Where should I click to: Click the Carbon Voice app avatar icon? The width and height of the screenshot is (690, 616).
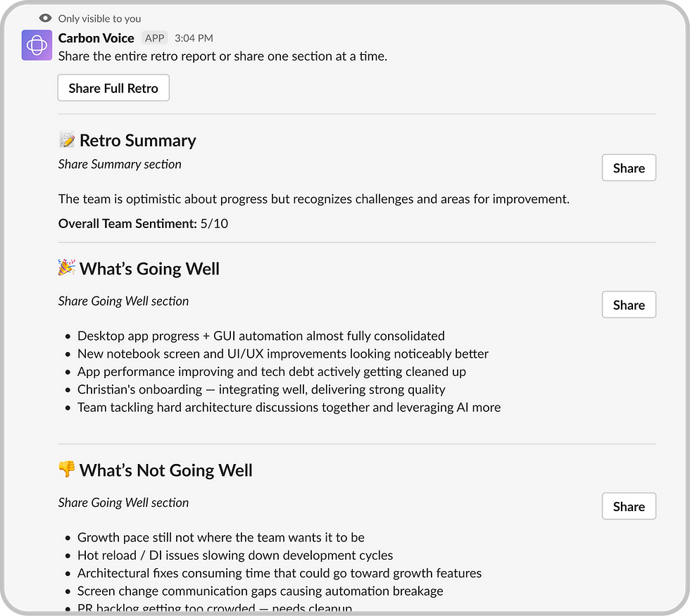click(x=37, y=46)
